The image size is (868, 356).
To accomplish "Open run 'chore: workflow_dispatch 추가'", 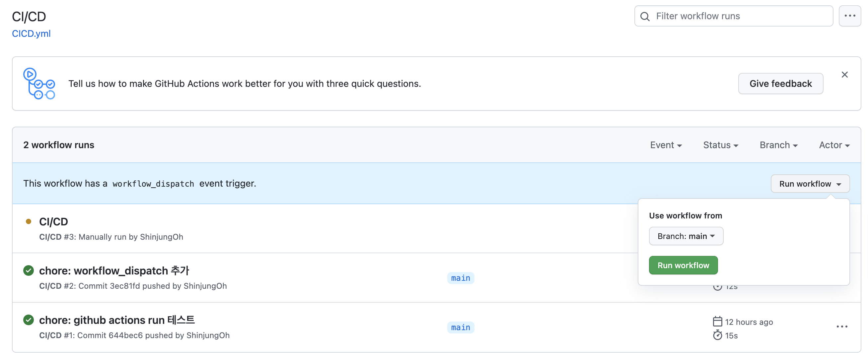I will point(114,270).
